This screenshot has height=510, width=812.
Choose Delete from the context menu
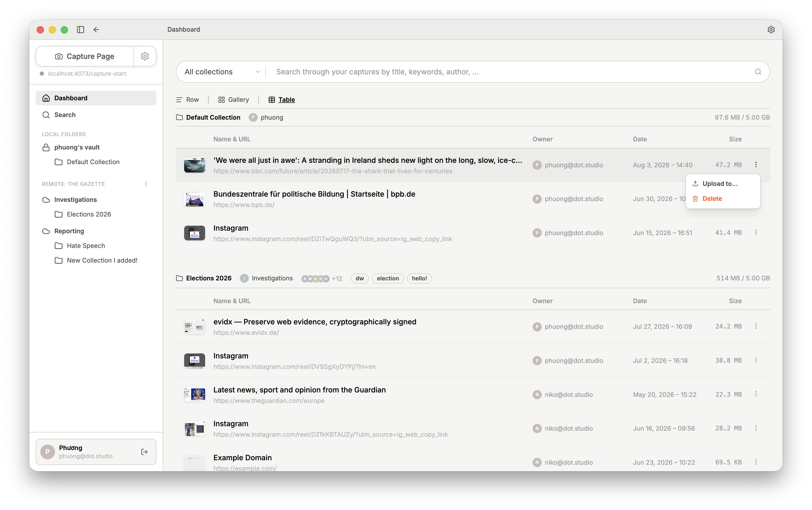[x=723, y=199]
